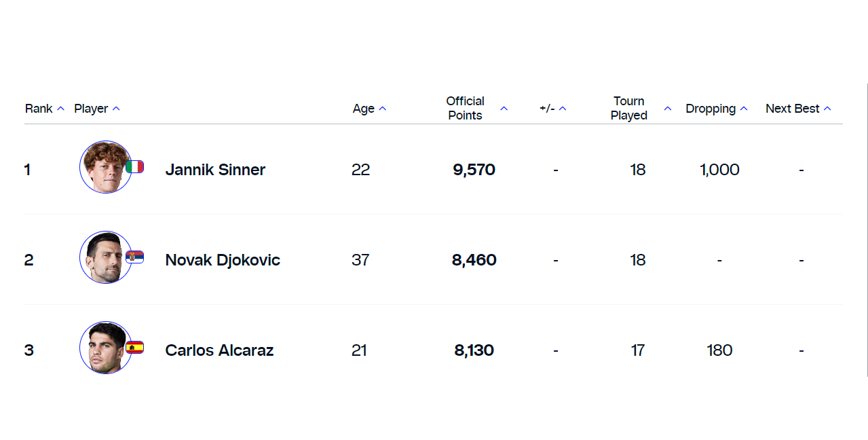Click the Dropping column sort chevron

(744, 109)
